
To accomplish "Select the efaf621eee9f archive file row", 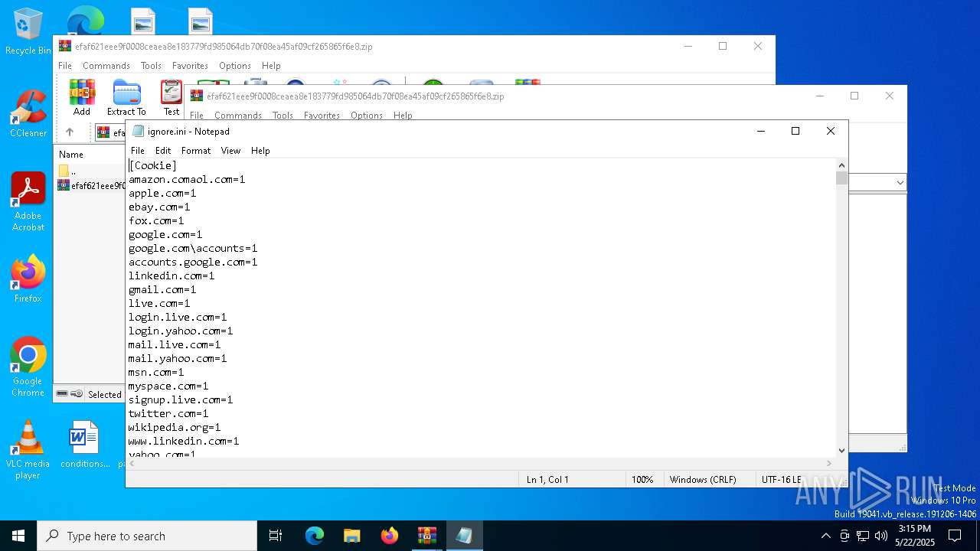I will click(x=91, y=185).
